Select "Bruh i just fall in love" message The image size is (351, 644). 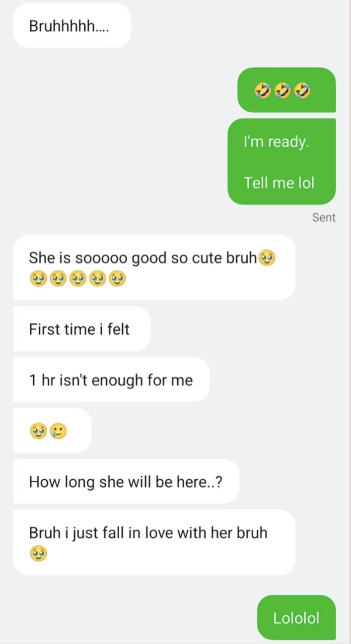pyautogui.click(x=154, y=542)
